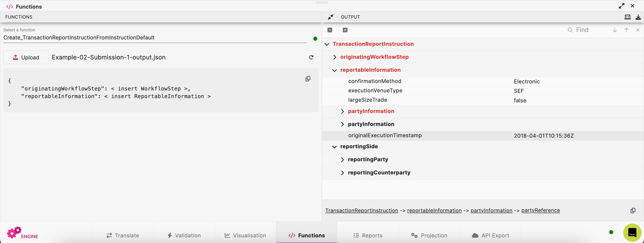
Task: Copy the function input JSON template
Action: [308, 79]
